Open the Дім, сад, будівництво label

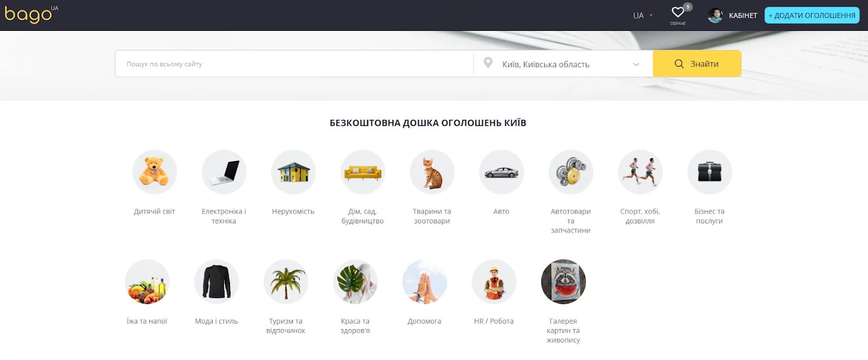pos(363,216)
